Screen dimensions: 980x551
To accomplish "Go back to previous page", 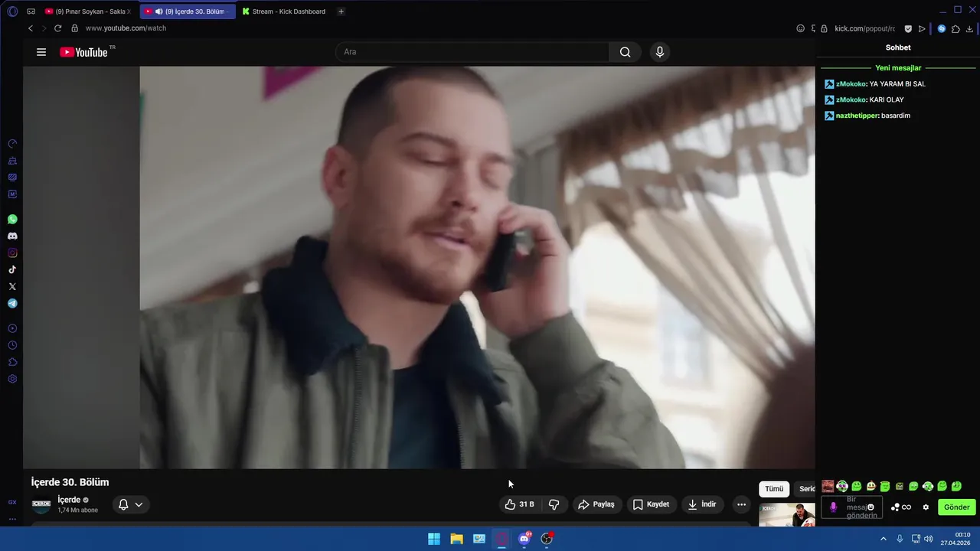I will (31, 28).
